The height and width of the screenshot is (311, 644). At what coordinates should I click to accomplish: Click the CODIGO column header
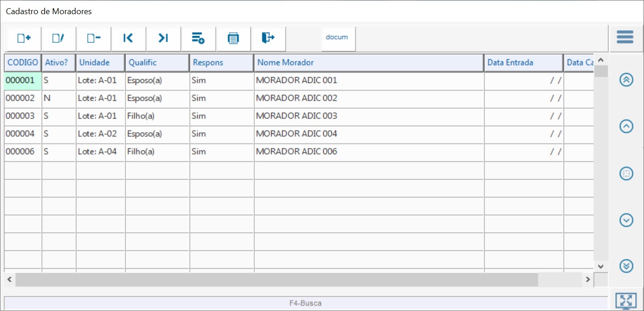coord(23,63)
